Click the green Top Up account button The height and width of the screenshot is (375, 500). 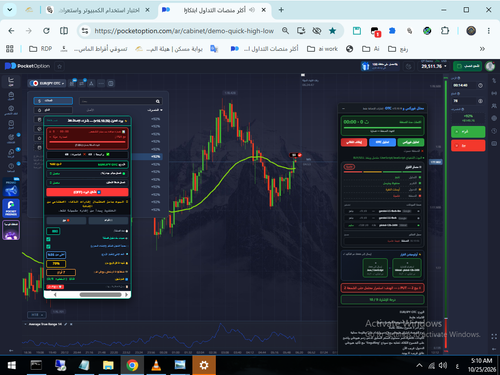coord(467,66)
